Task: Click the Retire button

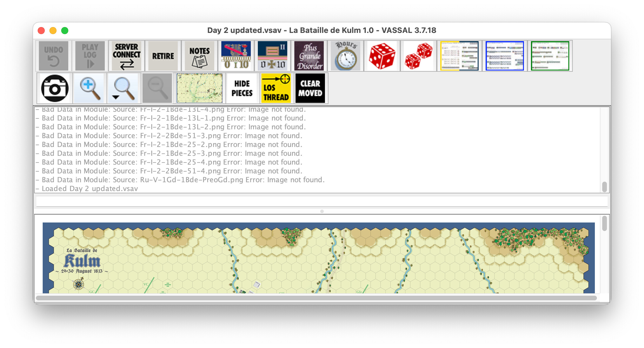Action: tap(163, 56)
